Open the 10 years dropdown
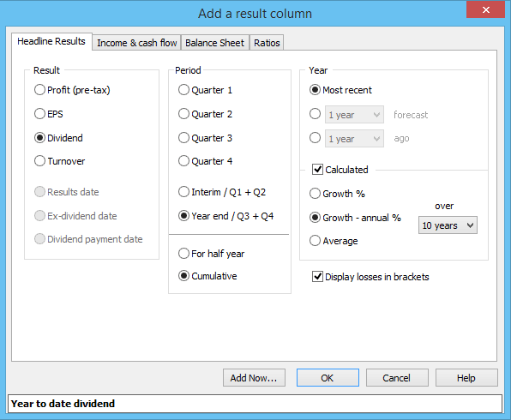 point(448,225)
